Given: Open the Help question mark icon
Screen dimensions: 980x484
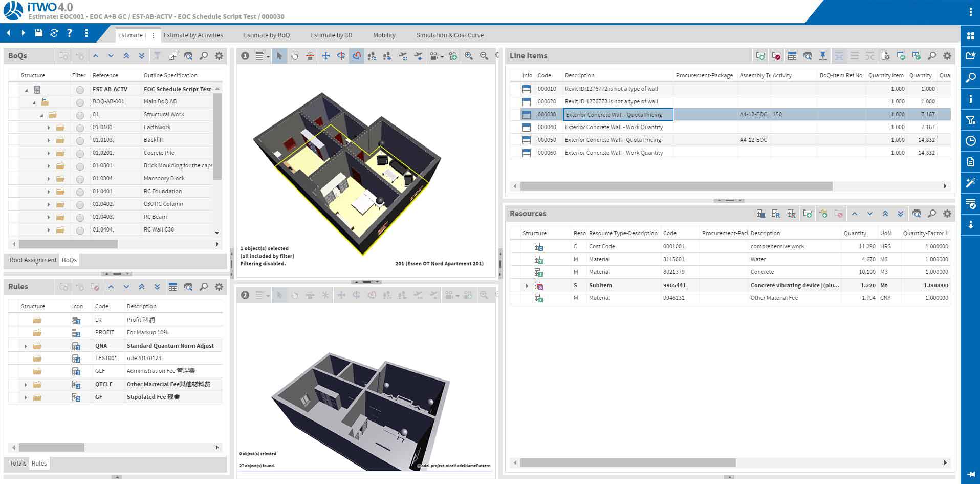Looking at the screenshot, I should click(70, 33).
